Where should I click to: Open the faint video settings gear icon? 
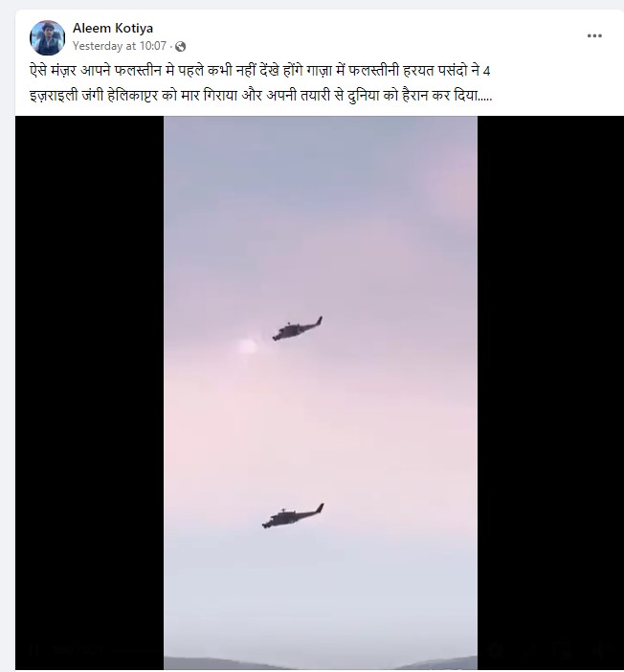pos(496,651)
